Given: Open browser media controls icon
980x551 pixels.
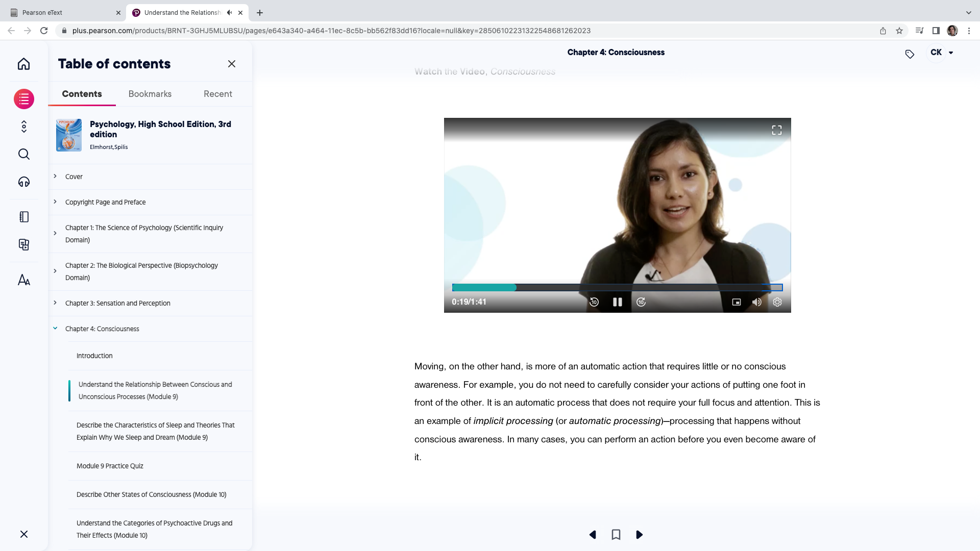Looking at the screenshot, I should click(x=919, y=31).
